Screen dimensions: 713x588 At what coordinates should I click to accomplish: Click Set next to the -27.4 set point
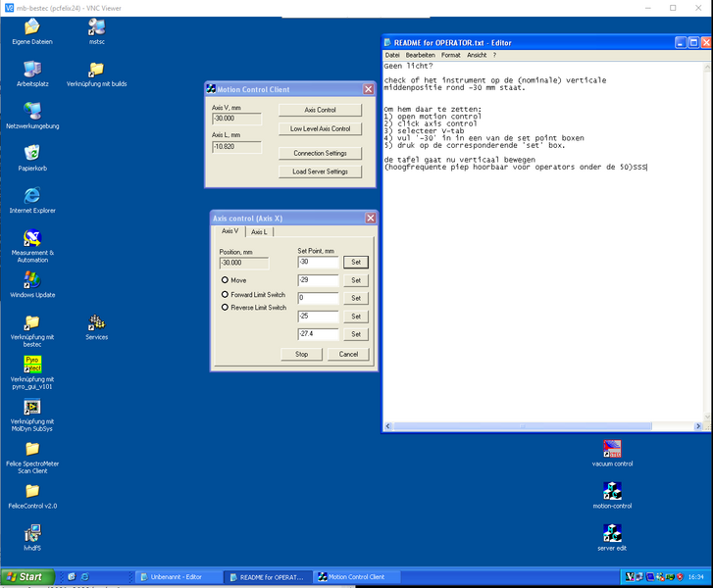tap(356, 334)
